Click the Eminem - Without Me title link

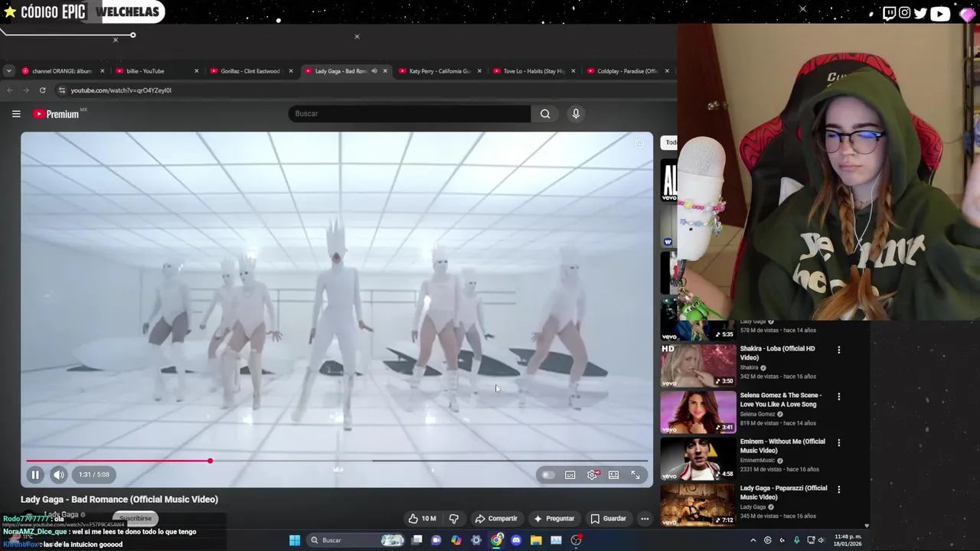tap(782, 446)
